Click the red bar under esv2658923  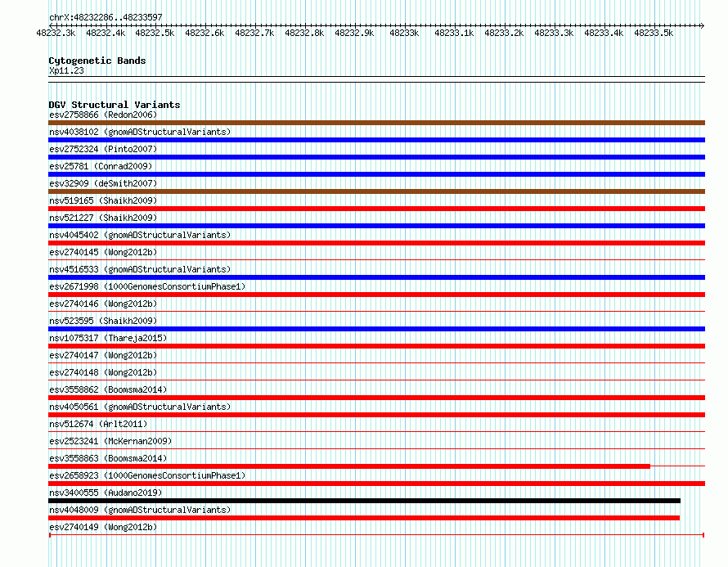tap(376, 484)
